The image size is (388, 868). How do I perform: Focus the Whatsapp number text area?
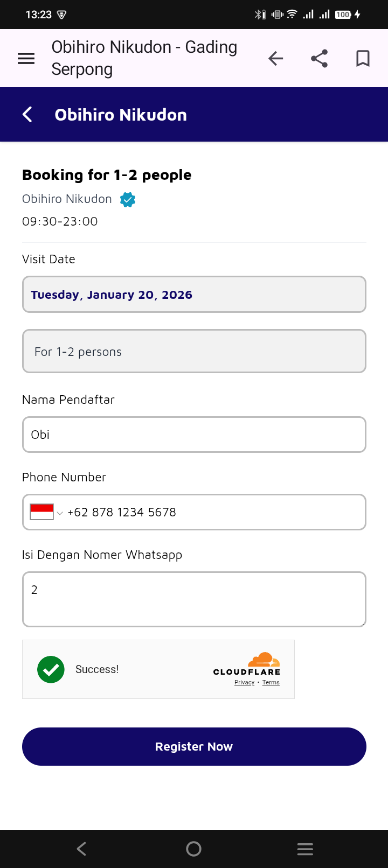click(x=194, y=599)
